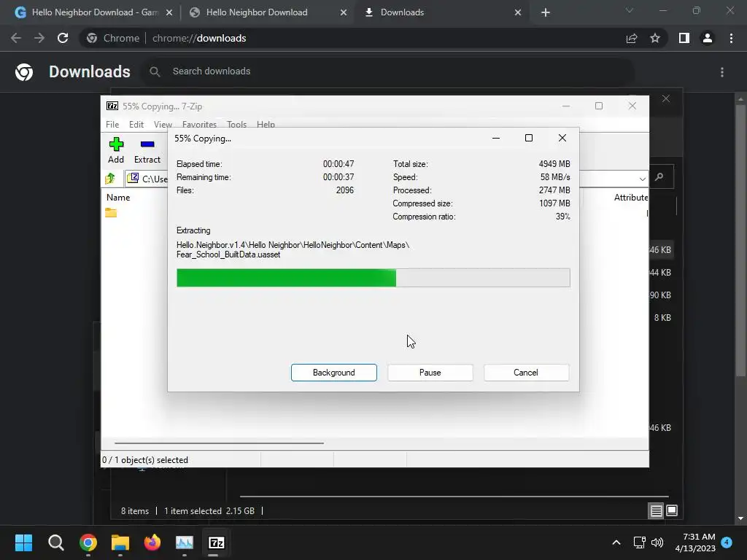Click the Name column header in 7-Zip
747x560 pixels.
click(118, 197)
